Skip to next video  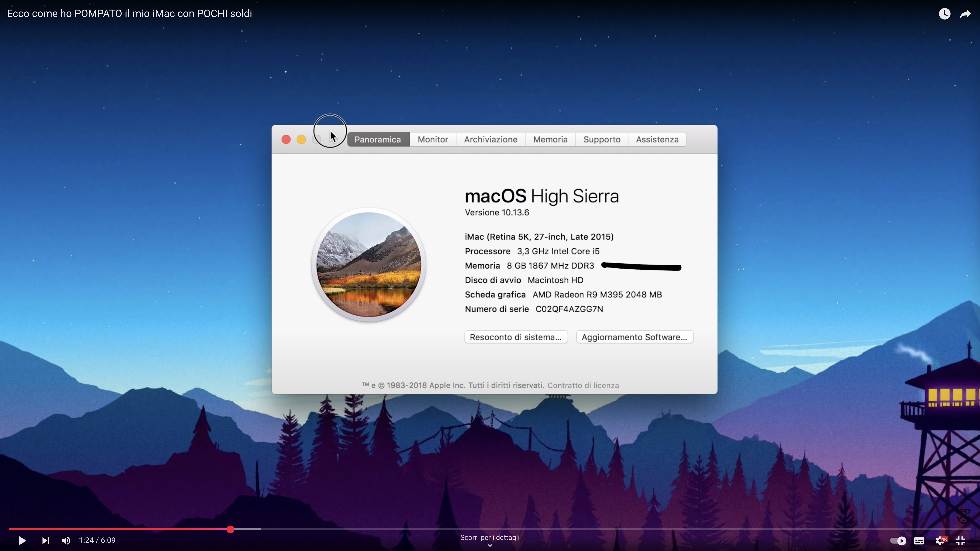(46, 540)
